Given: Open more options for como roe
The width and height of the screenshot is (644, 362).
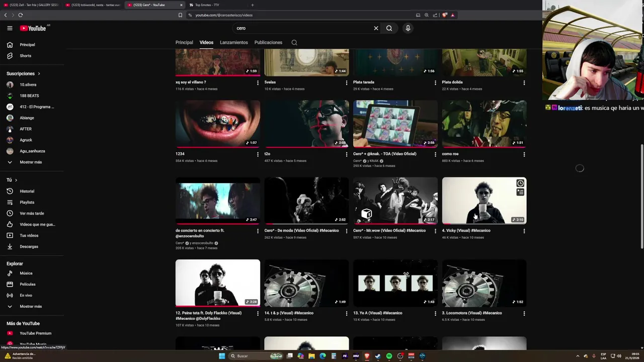Looking at the screenshot, I should pyautogui.click(x=524, y=154).
